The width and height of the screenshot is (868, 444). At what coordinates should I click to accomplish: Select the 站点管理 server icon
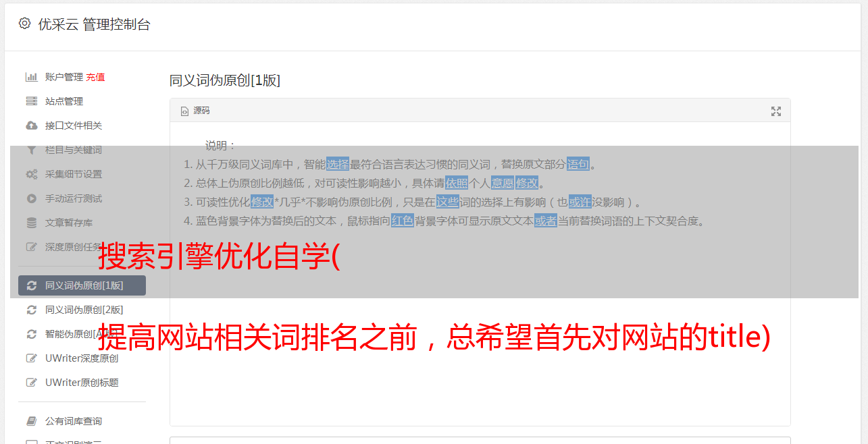coord(31,101)
